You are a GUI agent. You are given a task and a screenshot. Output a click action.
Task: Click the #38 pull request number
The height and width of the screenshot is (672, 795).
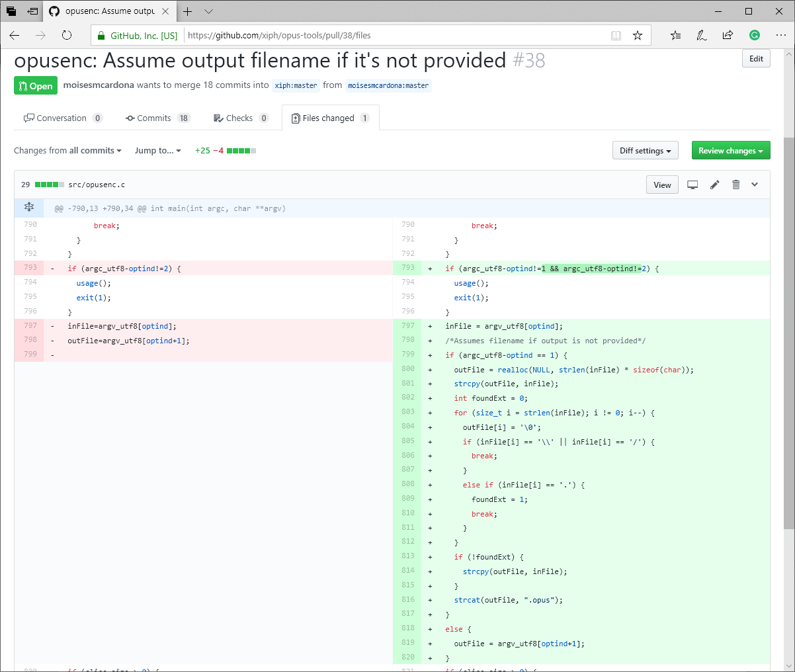(529, 60)
